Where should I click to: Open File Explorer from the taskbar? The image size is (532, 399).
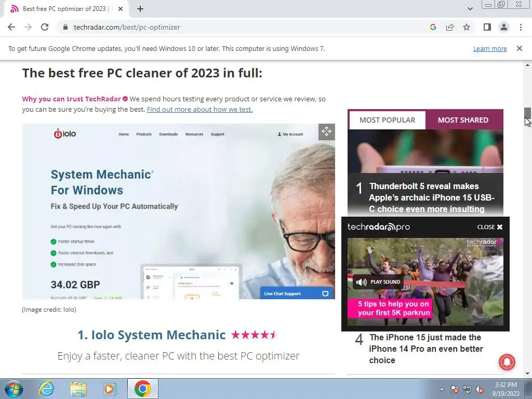point(78,389)
